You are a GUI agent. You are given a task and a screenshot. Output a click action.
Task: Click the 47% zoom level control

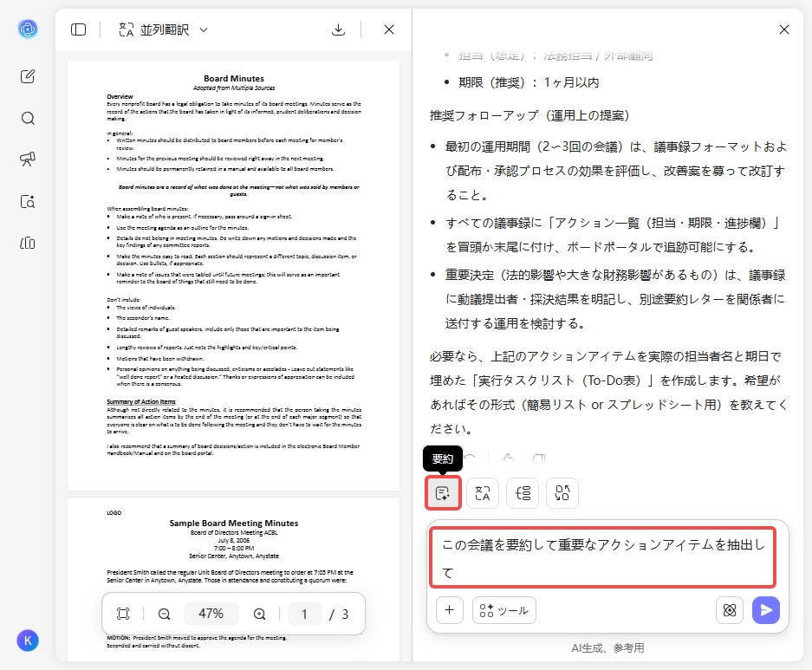[x=211, y=614]
